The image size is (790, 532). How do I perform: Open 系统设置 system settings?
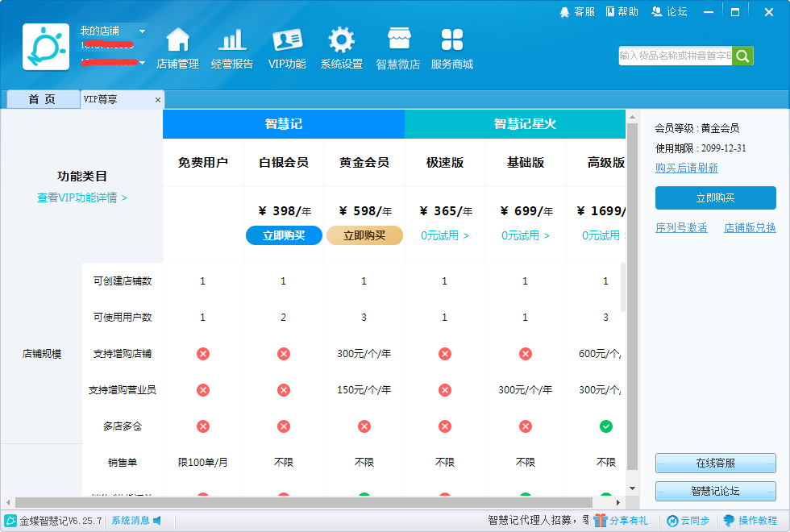coord(342,48)
